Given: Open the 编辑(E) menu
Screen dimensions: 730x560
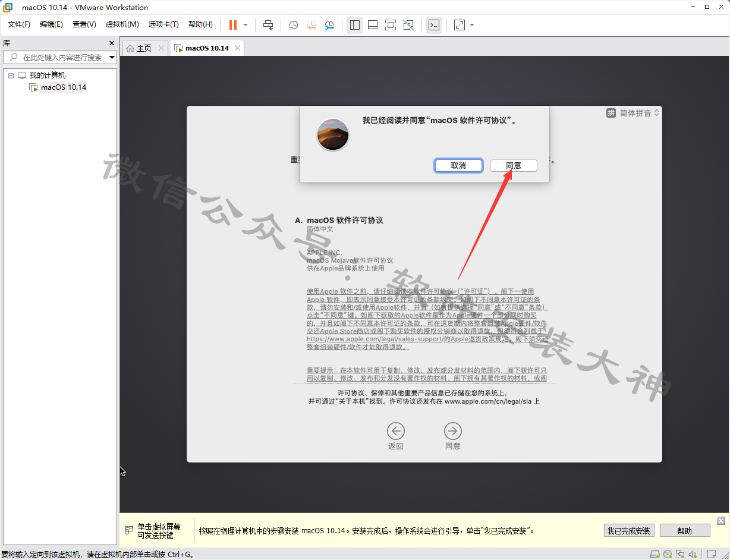Looking at the screenshot, I should pos(51,24).
